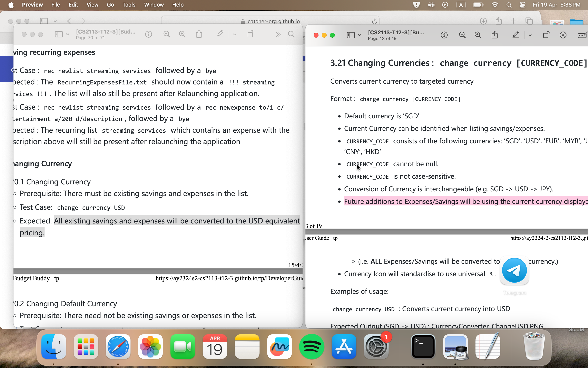The image size is (588, 368).
Task: Expand the highlight color dropdown in the right window
Action: click(530, 35)
